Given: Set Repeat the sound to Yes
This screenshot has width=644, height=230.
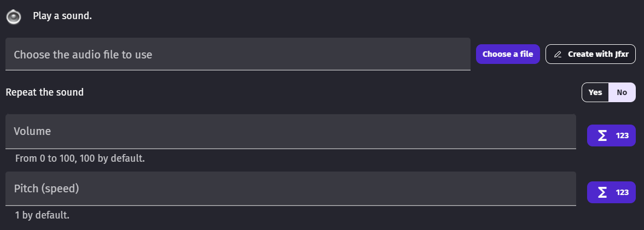Looking at the screenshot, I should (595, 92).
